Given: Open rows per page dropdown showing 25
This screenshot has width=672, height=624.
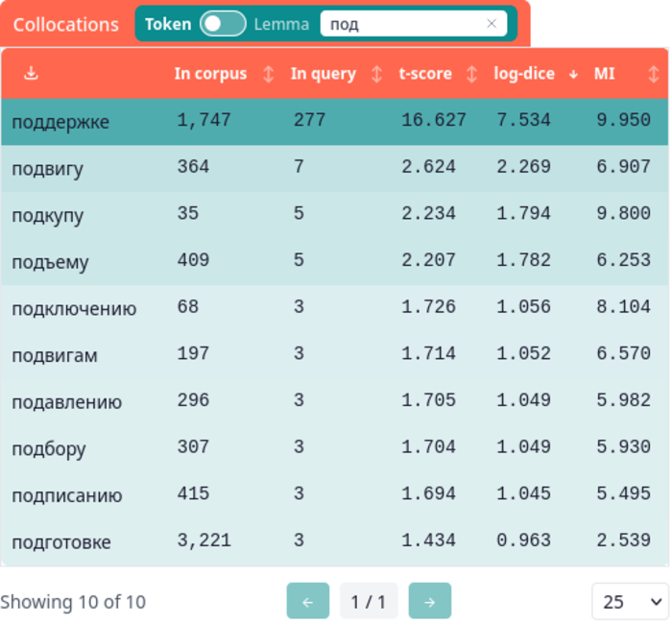Looking at the screenshot, I should tap(630, 601).
